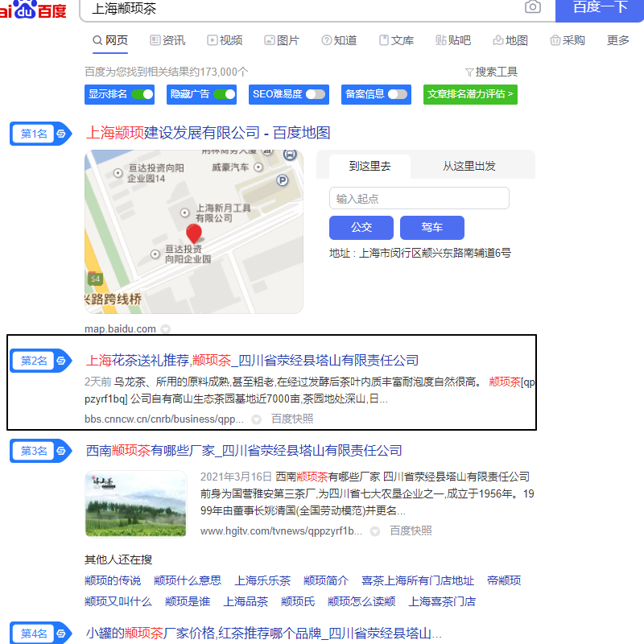Enable the SEO难易度 switch
644x644 pixels.
point(316,94)
